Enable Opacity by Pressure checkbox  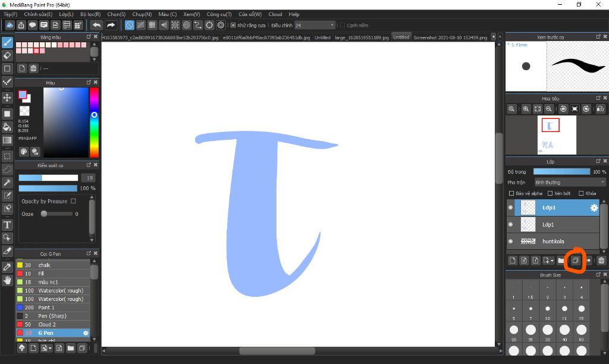pos(73,201)
